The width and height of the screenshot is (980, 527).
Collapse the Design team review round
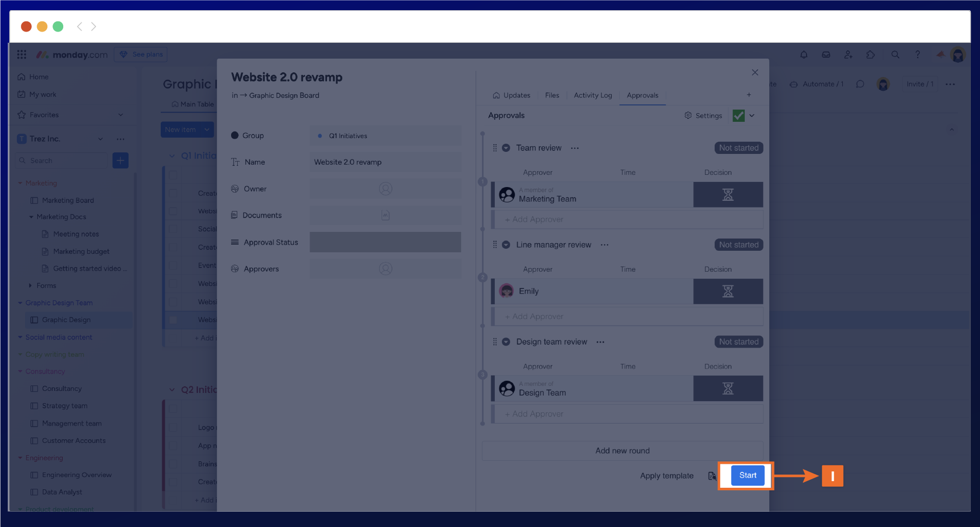point(506,342)
